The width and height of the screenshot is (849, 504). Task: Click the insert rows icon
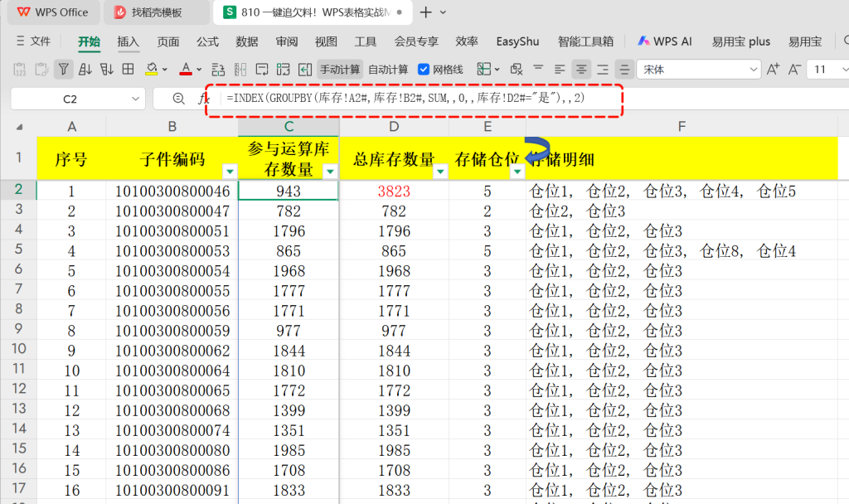pos(218,70)
